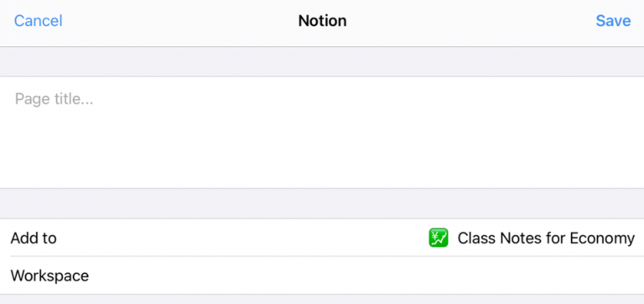644x304 pixels.
Task: Tap the gray spacer above Add to
Action: (x=322, y=203)
